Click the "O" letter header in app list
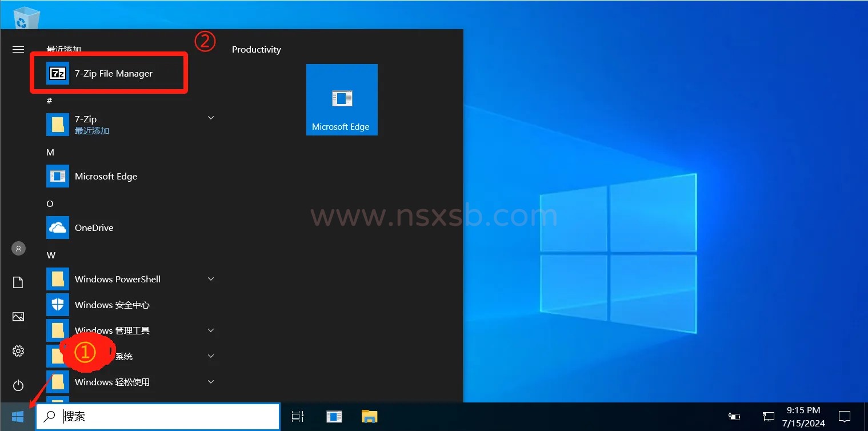The width and height of the screenshot is (868, 431). point(50,203)
